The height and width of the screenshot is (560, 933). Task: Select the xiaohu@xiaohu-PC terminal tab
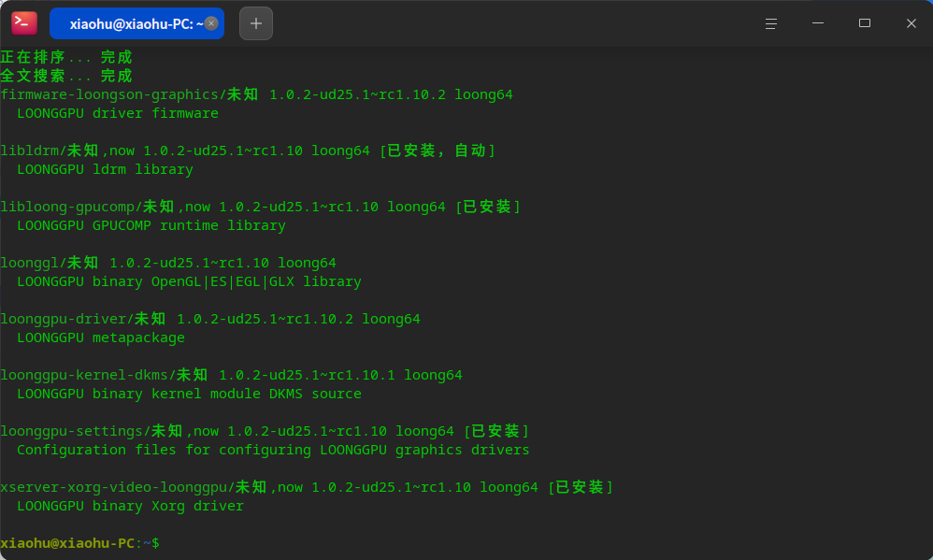tap(136, 23)
